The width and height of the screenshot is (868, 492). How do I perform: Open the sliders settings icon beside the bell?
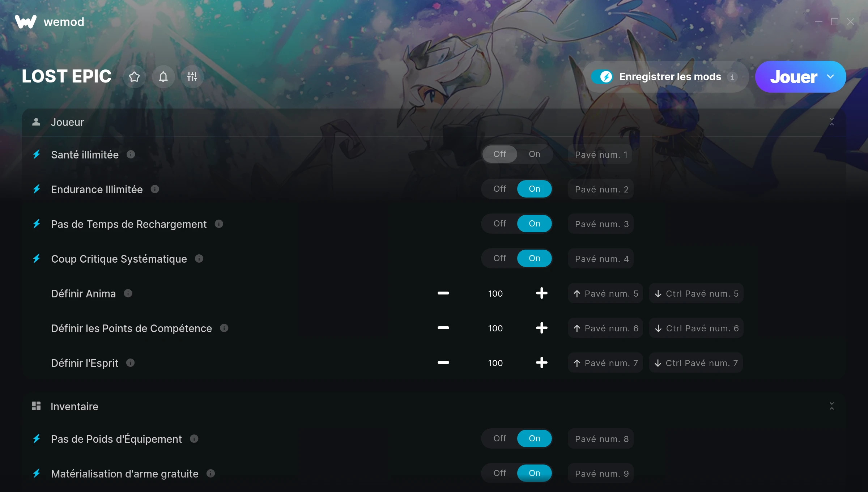pyautogui.click(x=192, y=77)
